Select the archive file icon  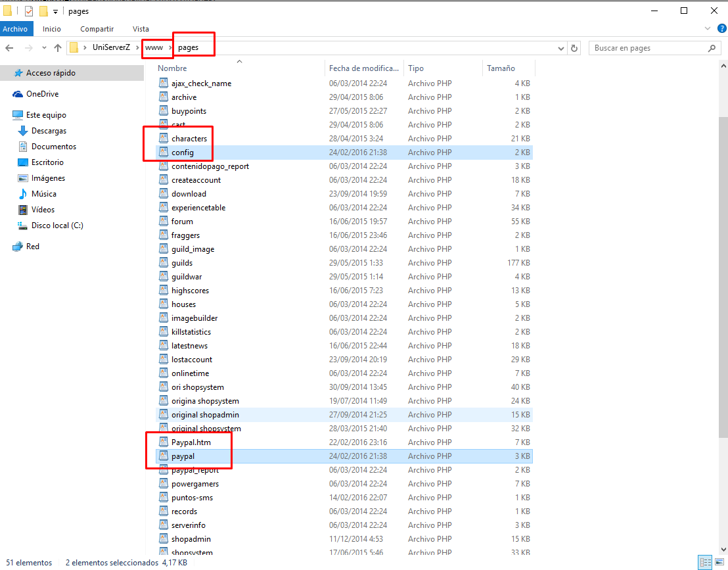164,97
